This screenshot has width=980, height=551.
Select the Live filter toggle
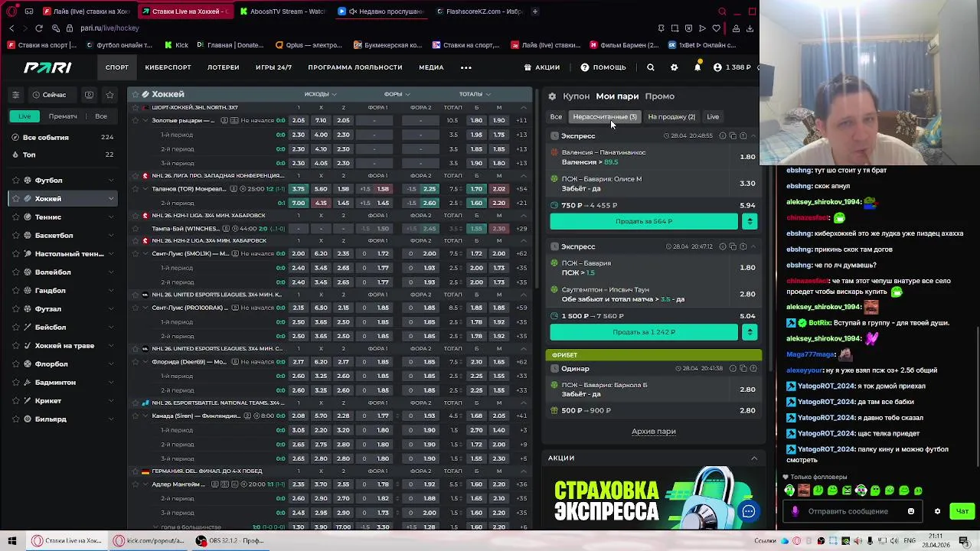click(x=25, y=116)
